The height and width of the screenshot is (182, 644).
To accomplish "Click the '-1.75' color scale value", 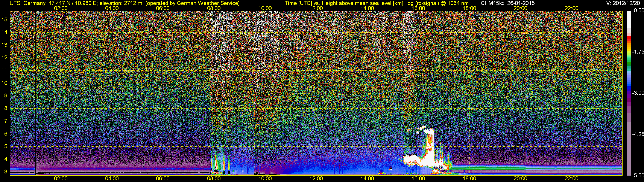I will point(638,52).
